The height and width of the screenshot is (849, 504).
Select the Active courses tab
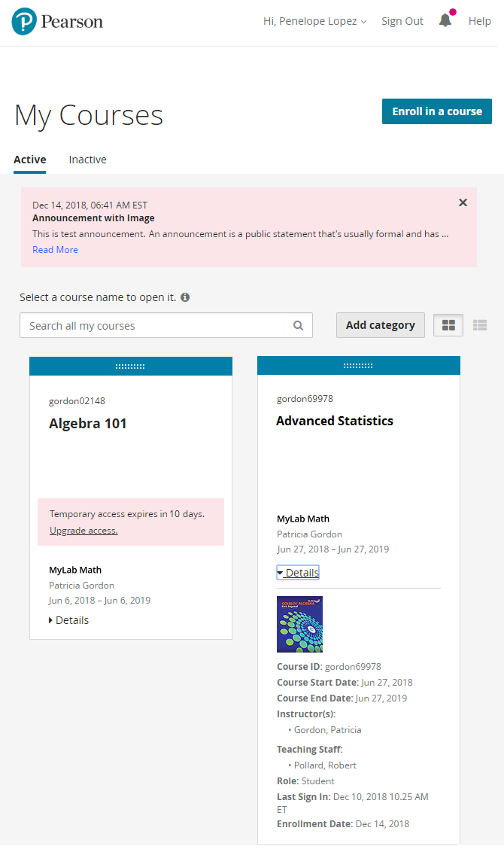tap(29, 160)
